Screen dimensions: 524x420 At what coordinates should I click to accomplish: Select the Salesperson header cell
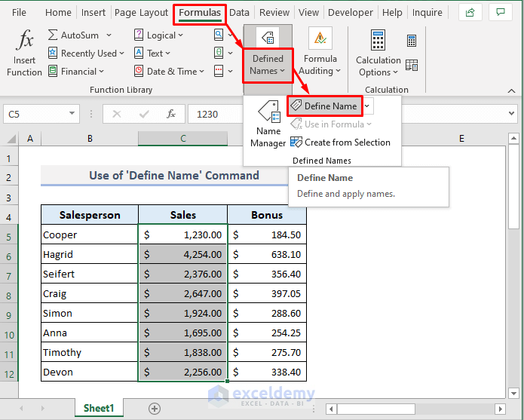(x=90, y=215)
